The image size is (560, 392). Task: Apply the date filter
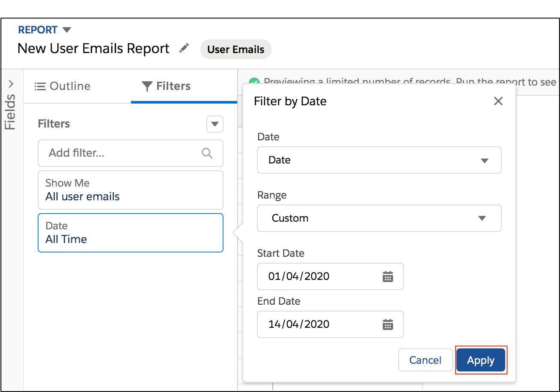[481, 360]
